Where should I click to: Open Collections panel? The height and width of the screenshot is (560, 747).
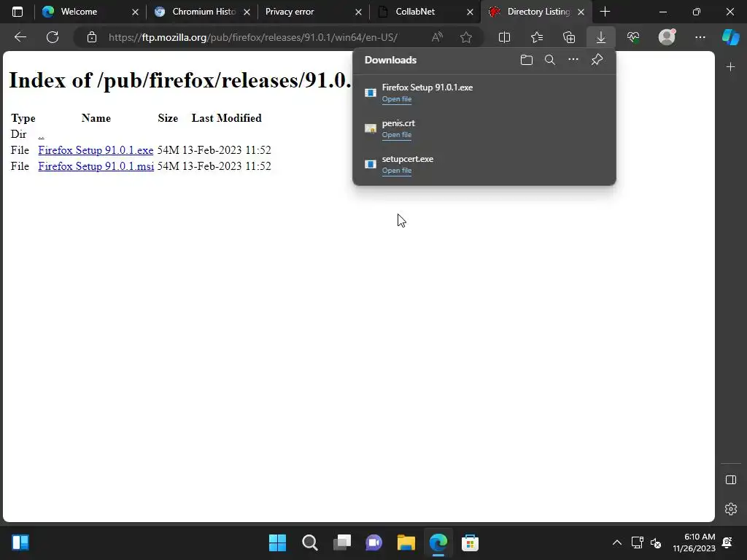(x=569, y=37)
